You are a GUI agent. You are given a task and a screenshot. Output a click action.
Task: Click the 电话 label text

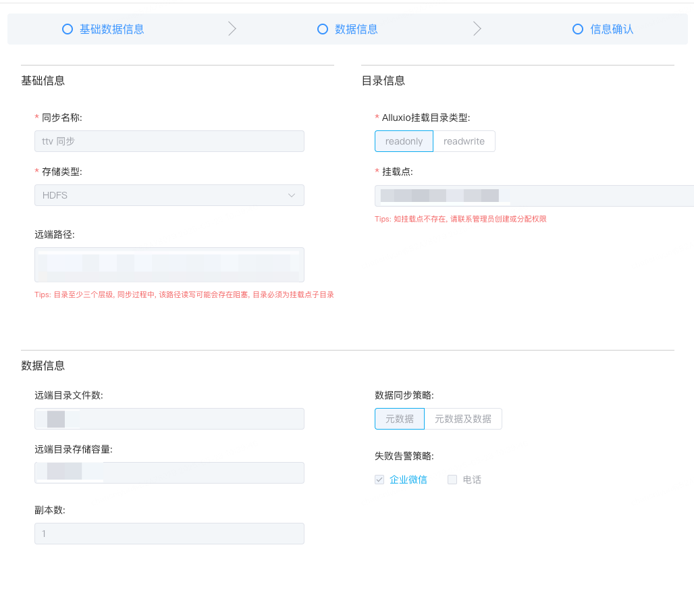472,480
